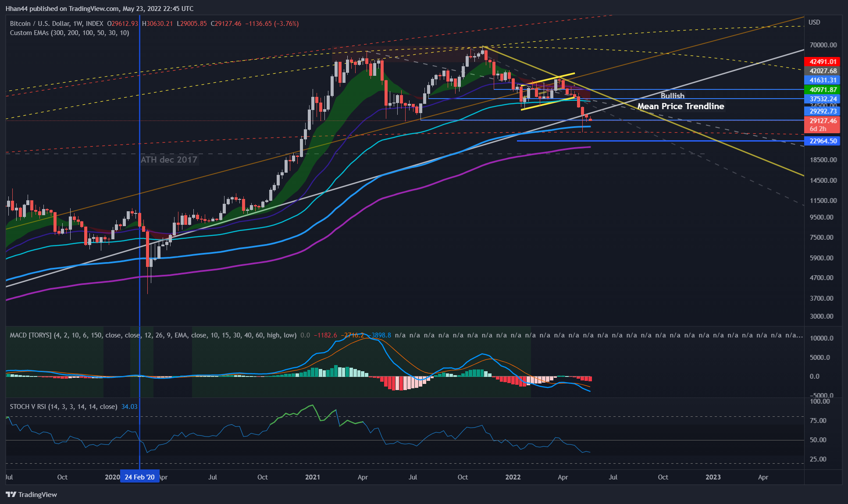Click the 25.00 stochastic axis tick
Image resolution: width=848 pixels, height=504 pixels.
click(x=818, y=459)
